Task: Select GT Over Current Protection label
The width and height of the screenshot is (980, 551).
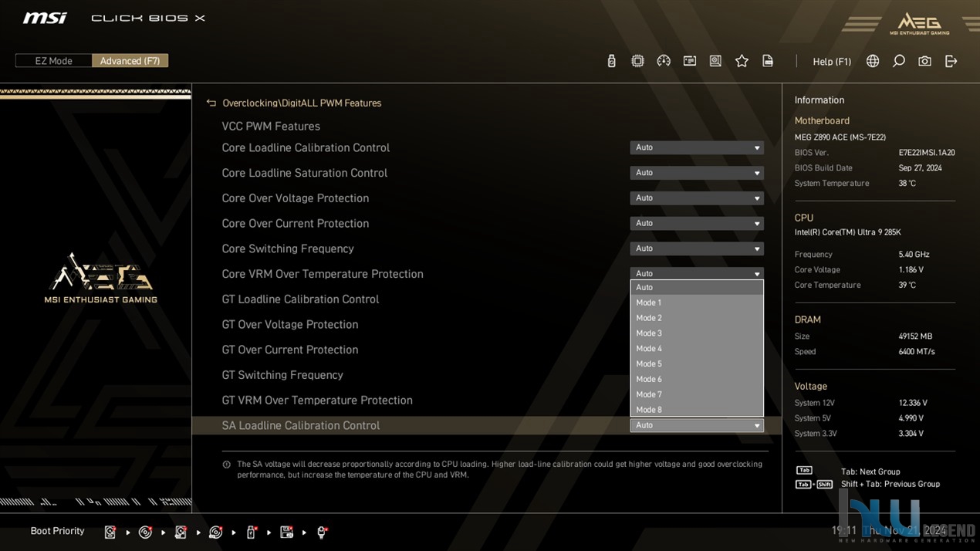Action: pos(290,350)
